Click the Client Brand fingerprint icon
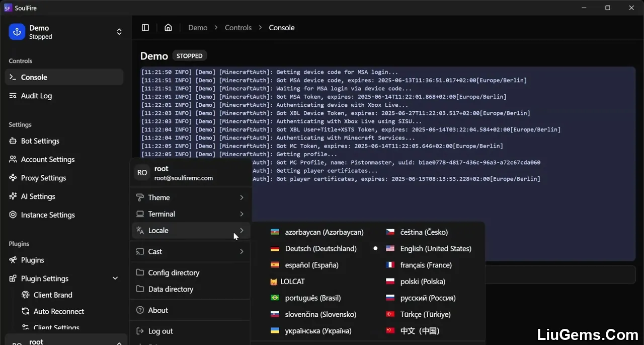 (25, 295)
